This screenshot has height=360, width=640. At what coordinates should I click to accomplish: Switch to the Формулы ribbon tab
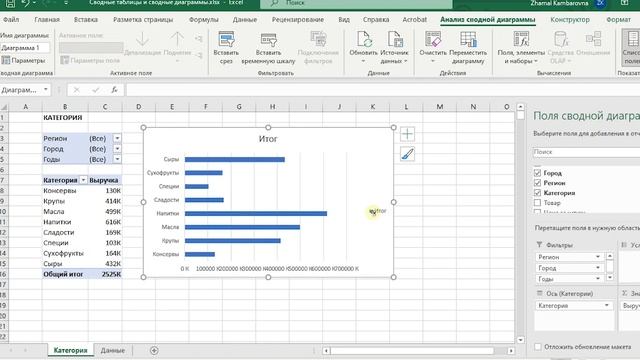(204, 20)
